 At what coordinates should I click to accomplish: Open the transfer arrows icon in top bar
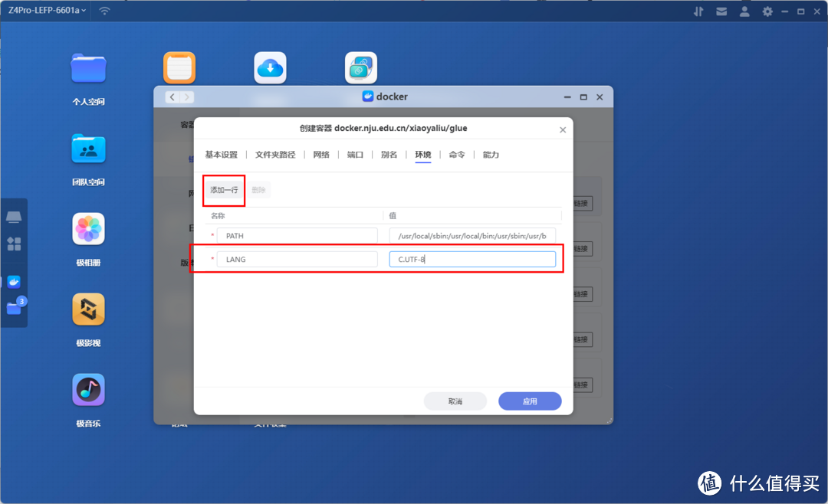pos(698,11)
